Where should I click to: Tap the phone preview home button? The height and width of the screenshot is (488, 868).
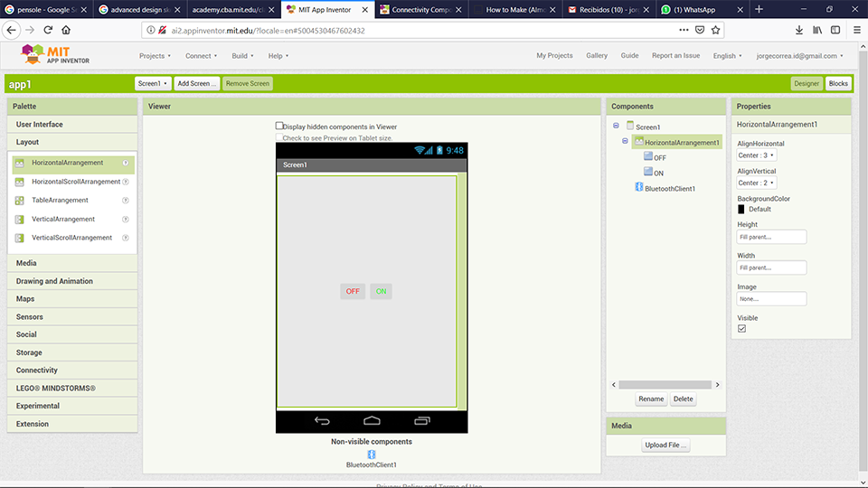coord(372,421)
